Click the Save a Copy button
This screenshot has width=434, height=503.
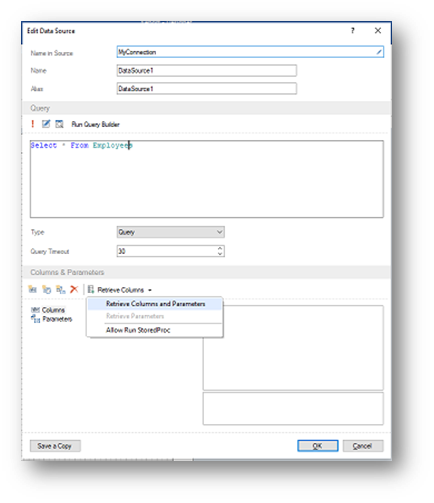(55, 446)
